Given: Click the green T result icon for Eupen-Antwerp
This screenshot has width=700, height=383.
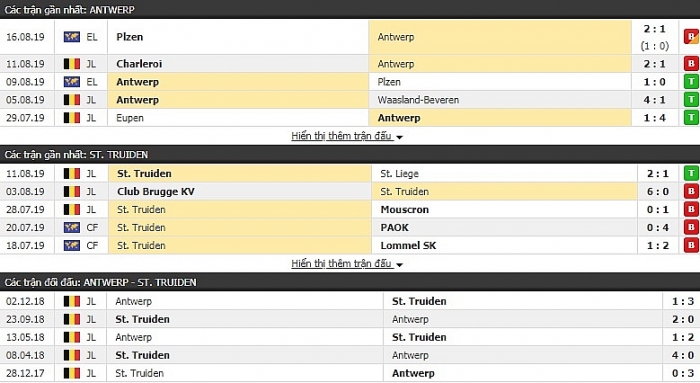Looking at the screenshot, I should pos(691,118).
